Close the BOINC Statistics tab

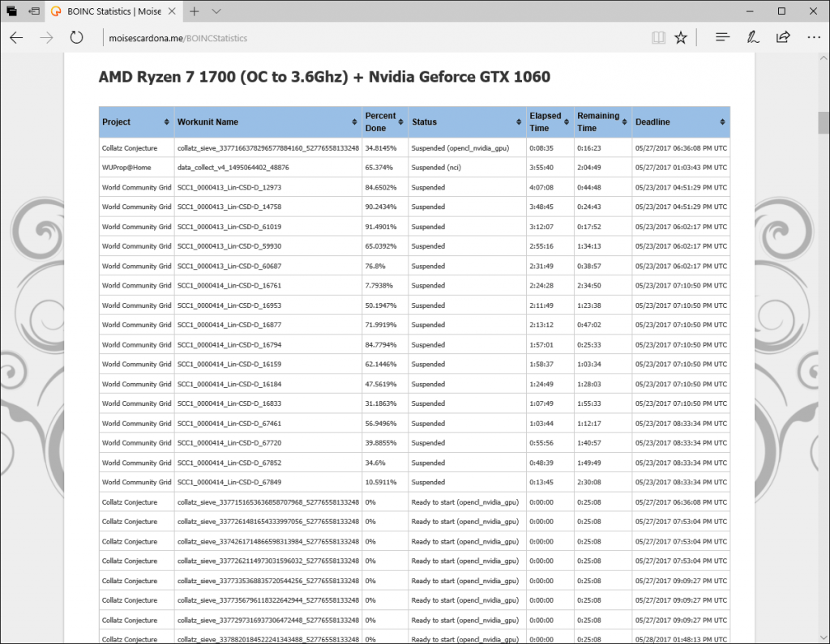[172, 11]
